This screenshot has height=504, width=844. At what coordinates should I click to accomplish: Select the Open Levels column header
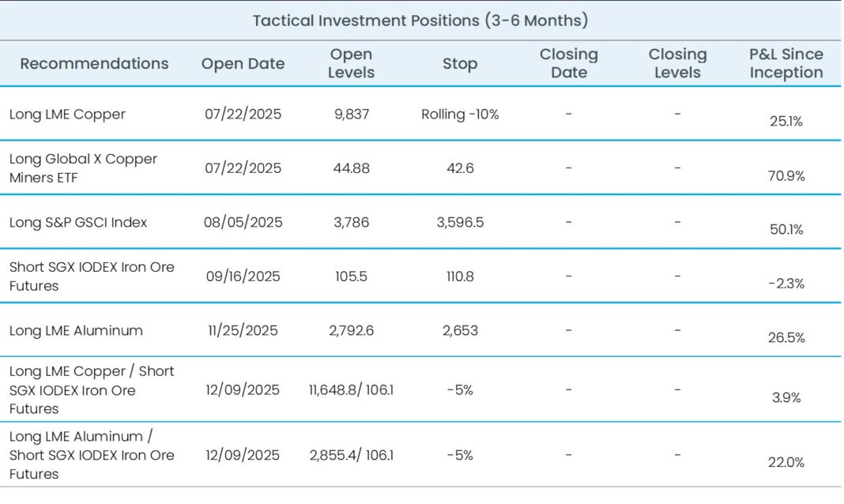click(x=352, y=64)
